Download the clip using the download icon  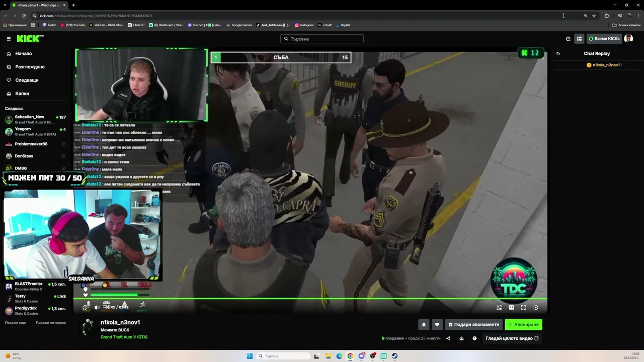(461, 338)
